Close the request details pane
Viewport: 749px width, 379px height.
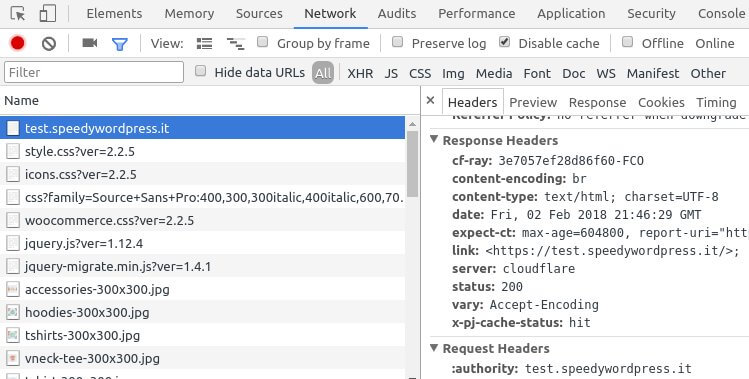(x=430, y=100)
